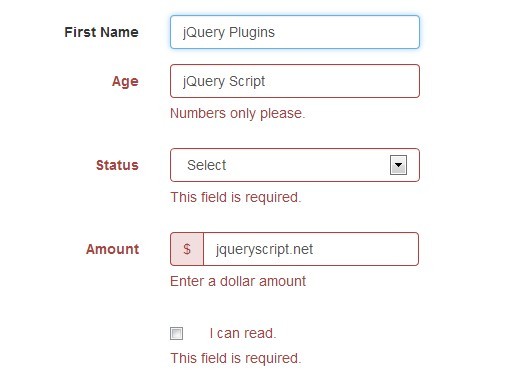Click the jQuery Script text in Age

[224, 82]
